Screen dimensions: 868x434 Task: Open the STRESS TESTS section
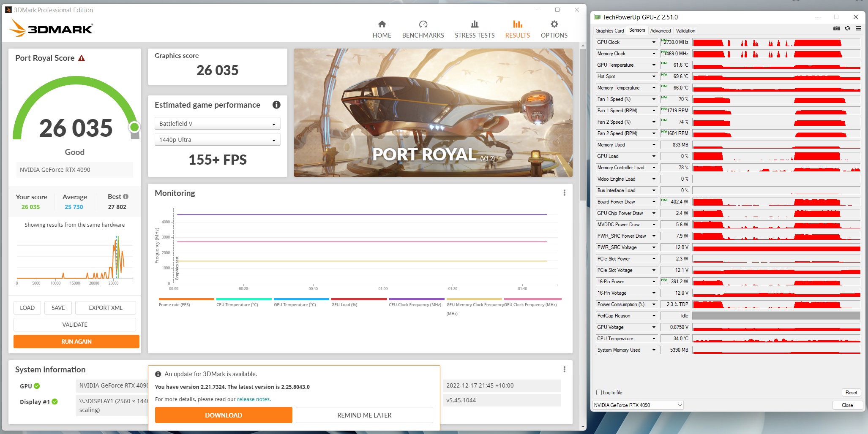[475, 29]
